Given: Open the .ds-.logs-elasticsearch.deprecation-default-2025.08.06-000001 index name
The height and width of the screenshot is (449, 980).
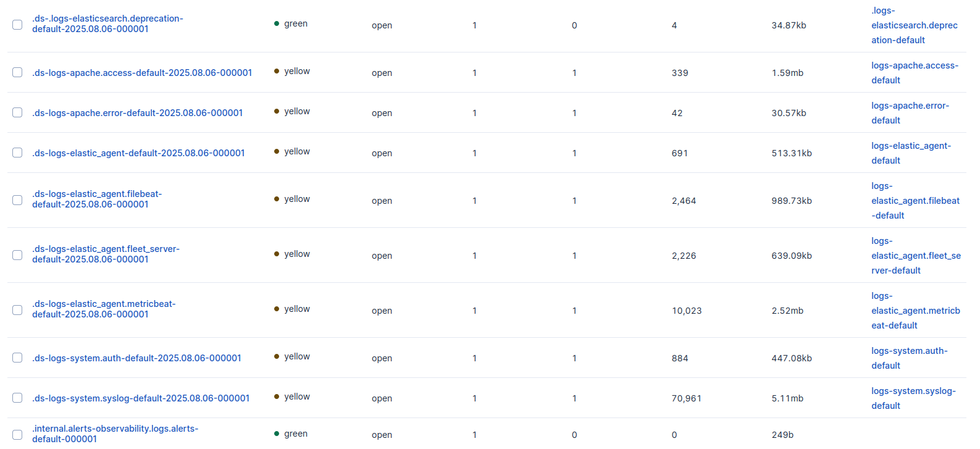Looking at the screenshot, I should tap(107, 24).
